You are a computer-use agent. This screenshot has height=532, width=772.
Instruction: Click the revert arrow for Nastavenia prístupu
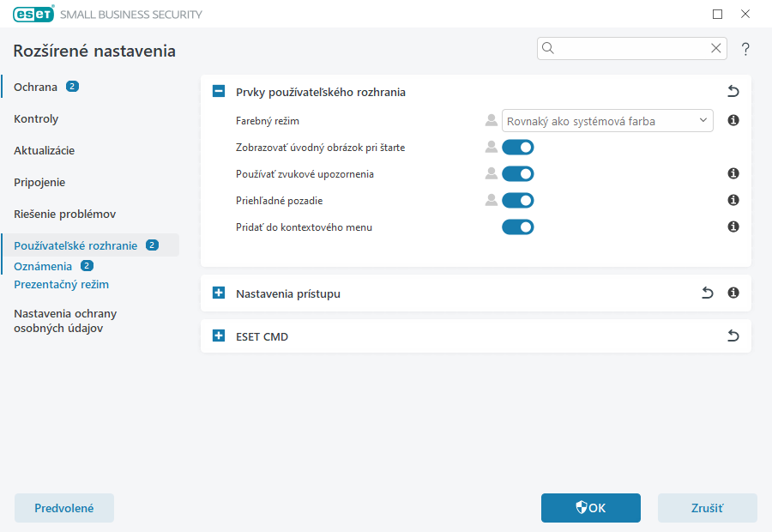[708, 293]
